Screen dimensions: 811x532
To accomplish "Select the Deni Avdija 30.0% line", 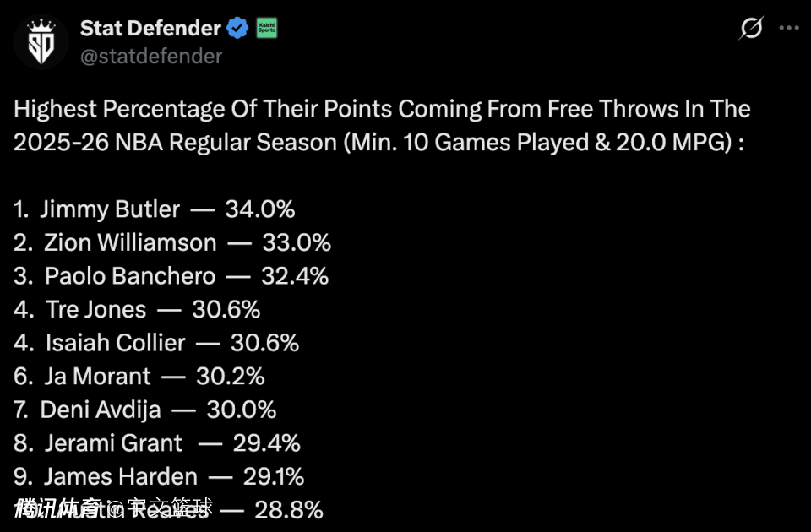I will point(145,409).
